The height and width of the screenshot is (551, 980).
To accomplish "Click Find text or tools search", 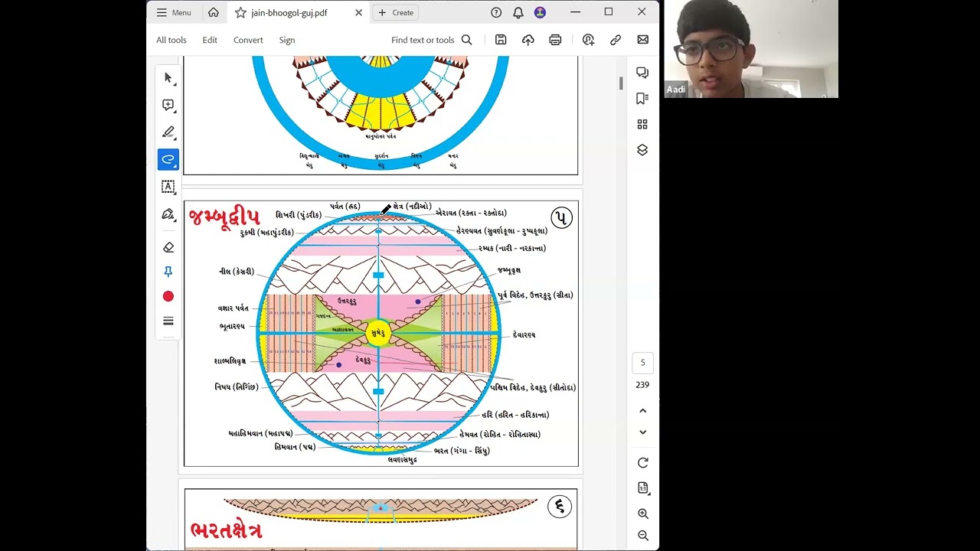I will [431, 40].
